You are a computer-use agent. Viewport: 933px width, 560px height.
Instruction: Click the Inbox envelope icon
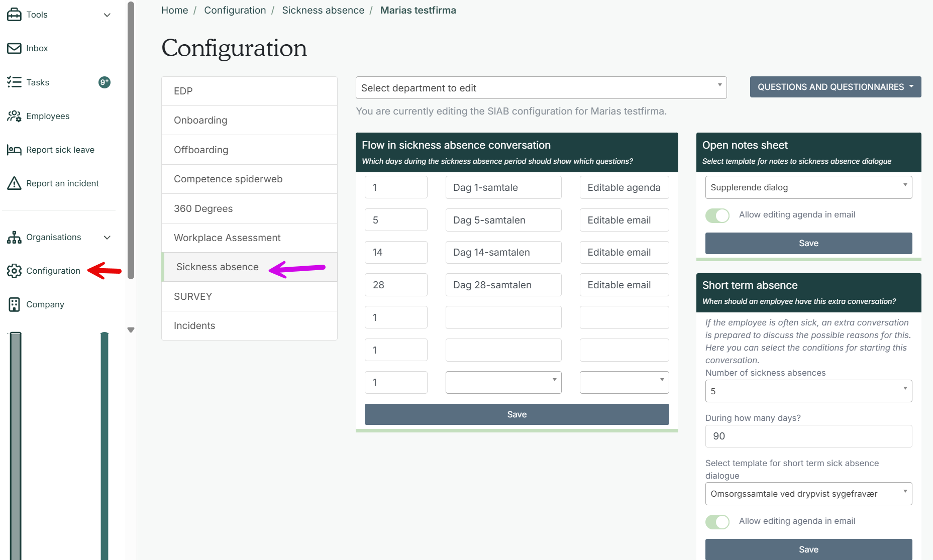pyautogui.click(x=14, y=48)
